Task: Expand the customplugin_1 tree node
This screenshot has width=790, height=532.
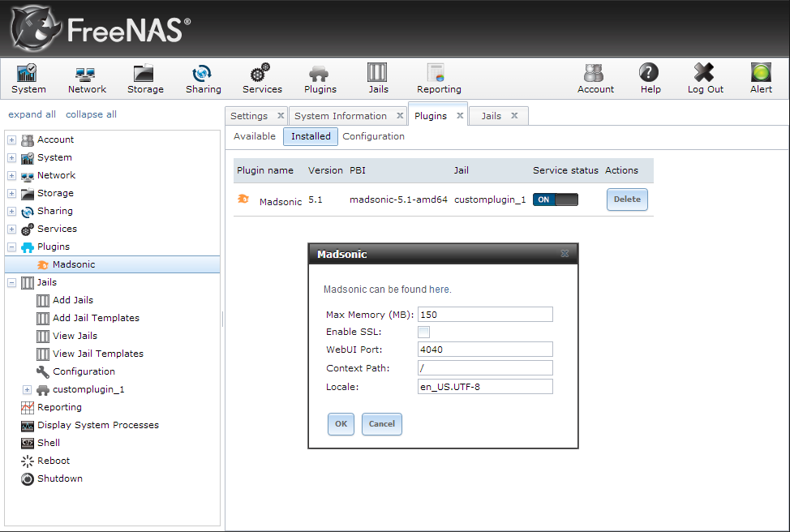Action: tap(27, 389)
